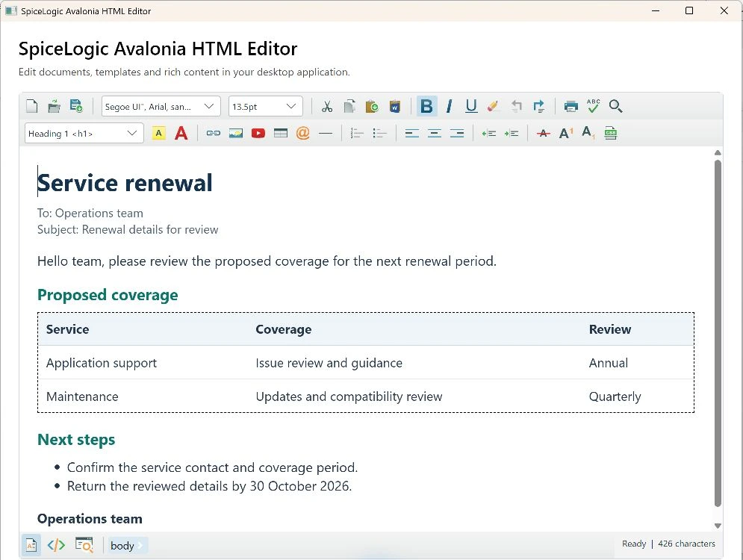
Task: Switch to HTML source code view
Action: 57,545
